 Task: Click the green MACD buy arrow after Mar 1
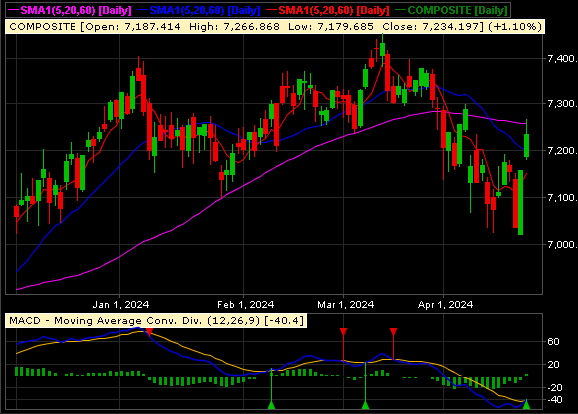pyautogui.click(x=365, y=405)
